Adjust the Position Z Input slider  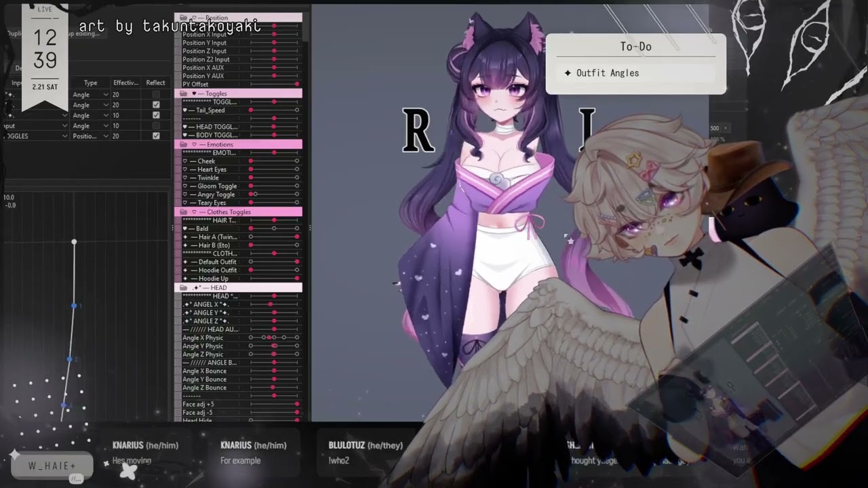click(x=274, y=51)
